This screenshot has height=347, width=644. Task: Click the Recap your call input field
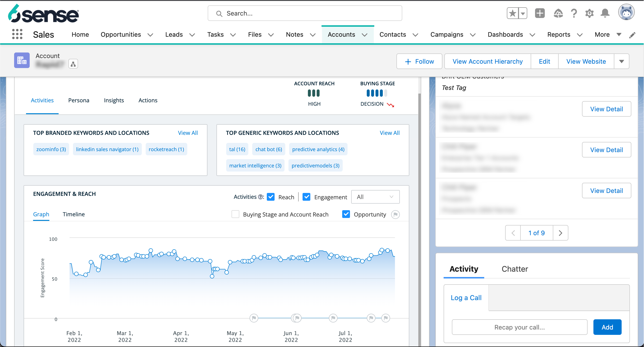click(x=519, y=327)
